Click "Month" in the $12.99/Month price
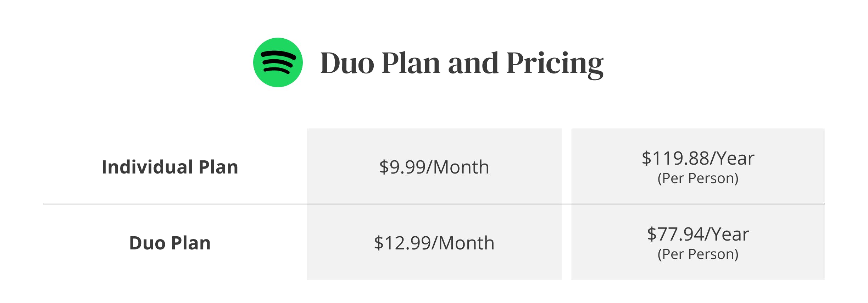Screen dimensions: 868x303 [x=467, y=243]
